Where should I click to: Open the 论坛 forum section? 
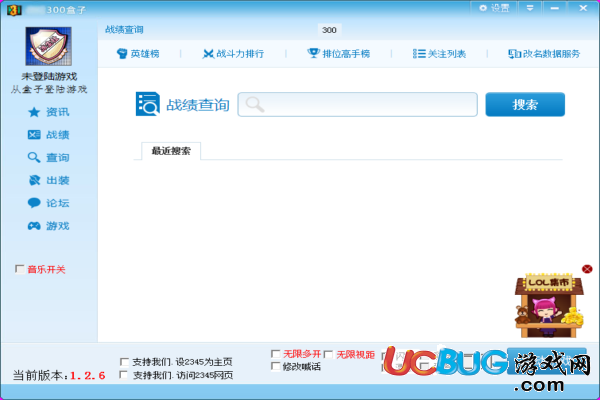49,203
